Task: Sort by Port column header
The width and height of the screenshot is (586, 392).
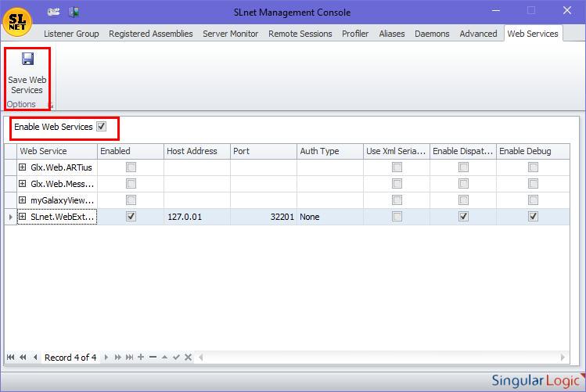Action: coord(264,151)
